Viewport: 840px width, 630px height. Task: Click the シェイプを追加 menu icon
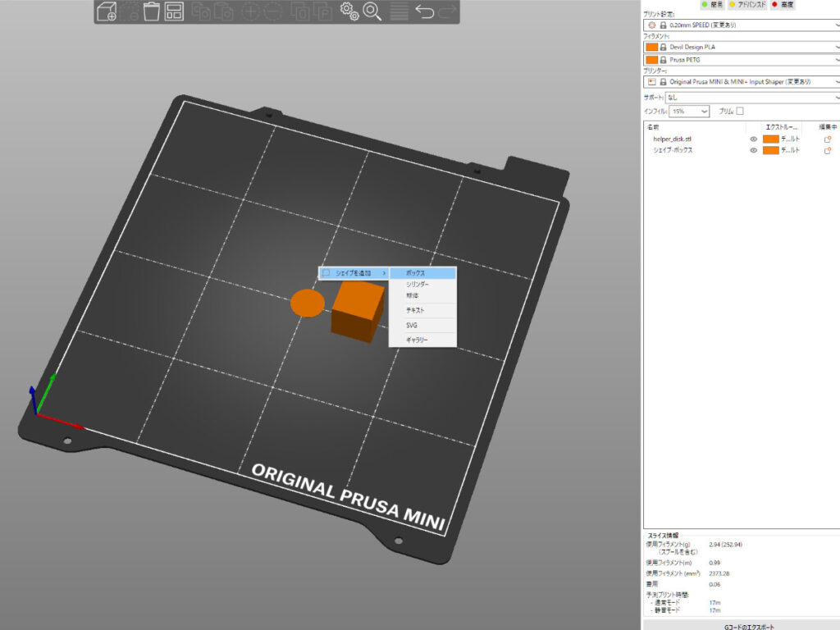[326, 273]
